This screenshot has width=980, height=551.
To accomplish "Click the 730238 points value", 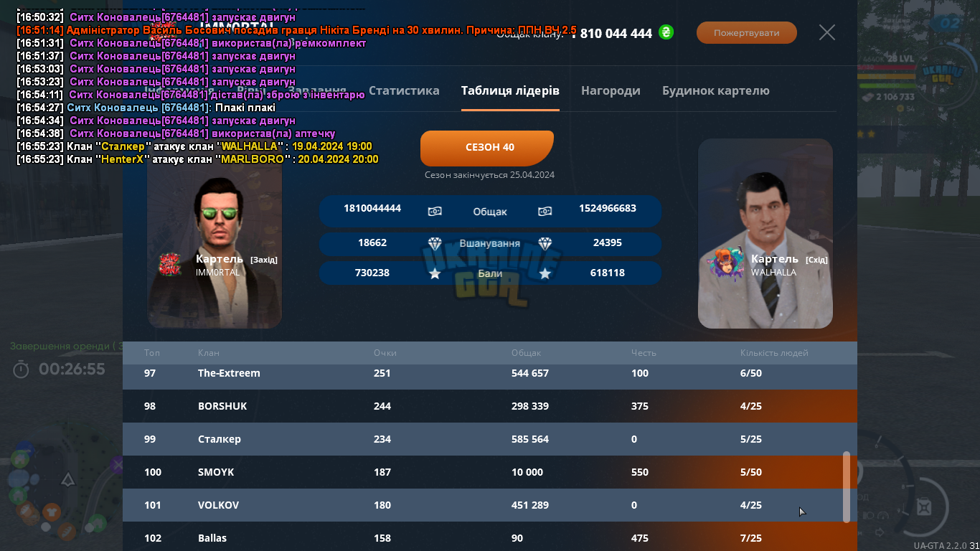I will tap(372, 273).
